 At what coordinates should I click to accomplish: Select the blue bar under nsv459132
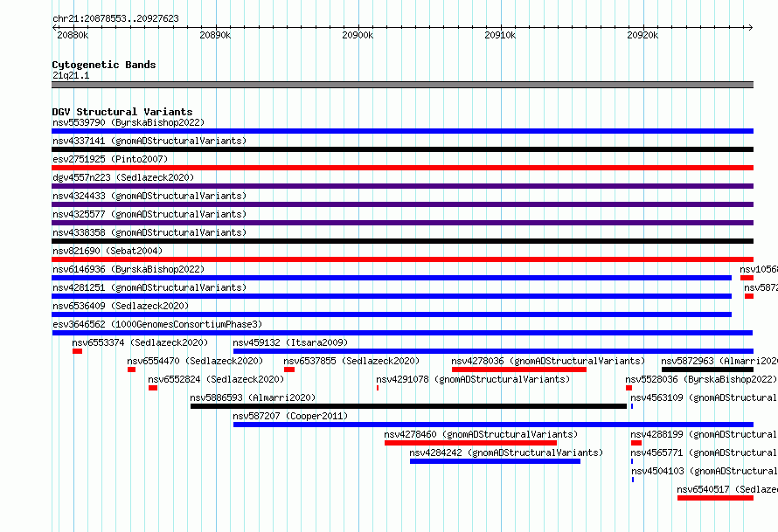click(x=493, y=351)
